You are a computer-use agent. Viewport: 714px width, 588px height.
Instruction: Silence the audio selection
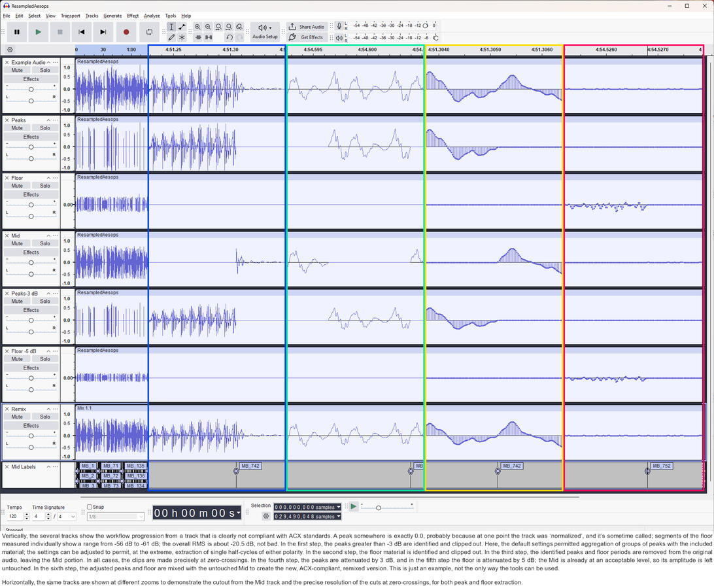click(209, 37)
